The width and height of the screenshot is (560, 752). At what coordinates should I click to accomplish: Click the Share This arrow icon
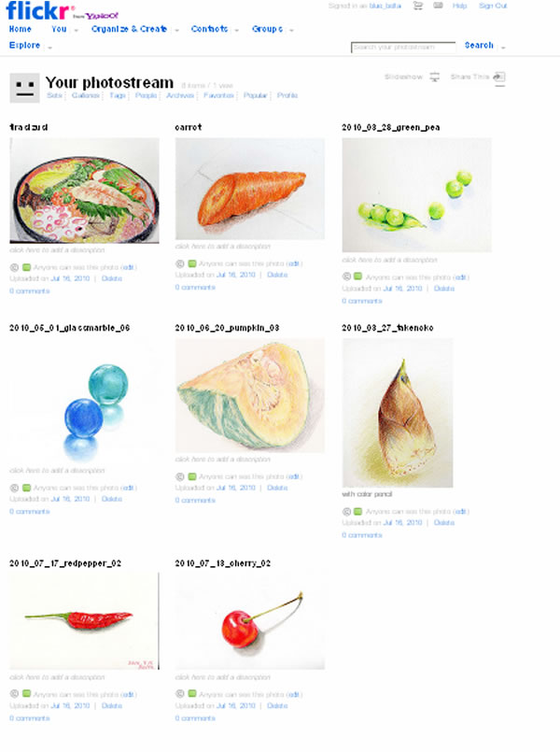coord(499,77)
